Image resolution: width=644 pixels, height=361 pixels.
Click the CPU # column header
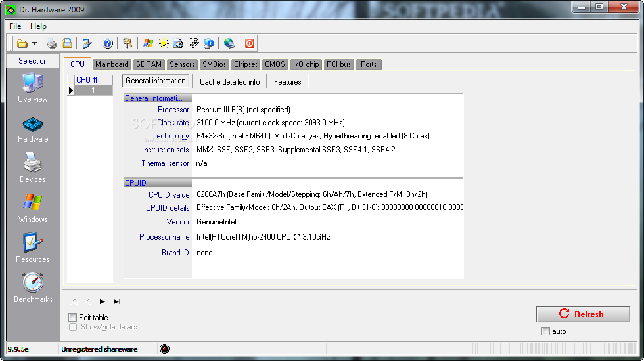pyautogui.click(x=93, y=79)
